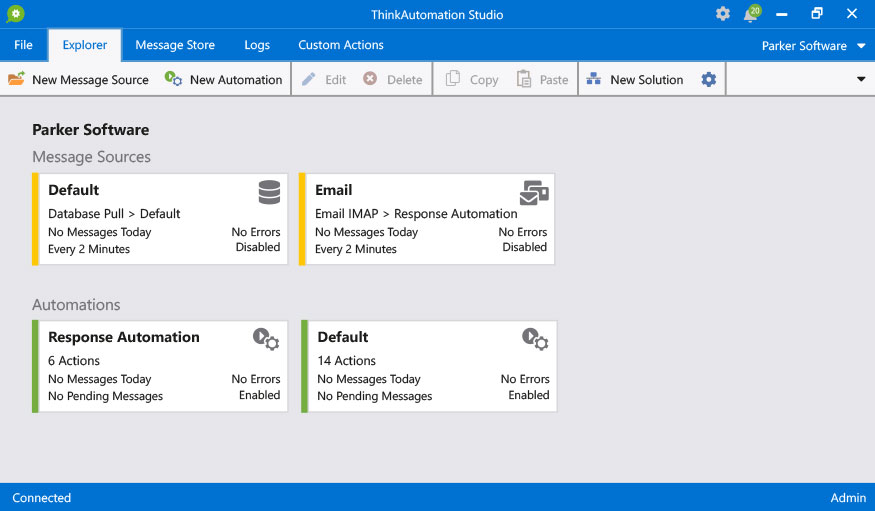The height and width of the screenshot is (511, 875).
Task: Click the 'Admin' status bar text
Action: 848,498
